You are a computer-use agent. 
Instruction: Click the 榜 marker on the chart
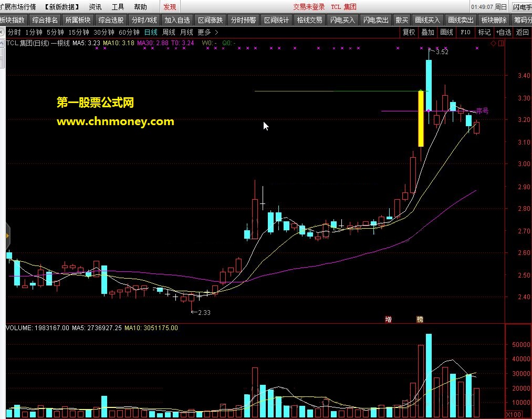tap(420, 319)
